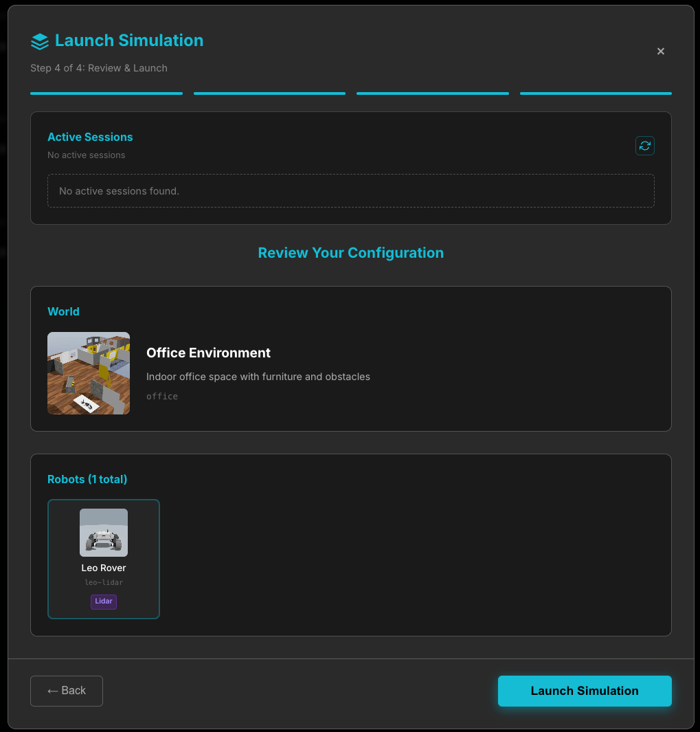This screenshot has height=732, width=700.
Task: Click the Office Environment title text
Action: coord(208,353)
